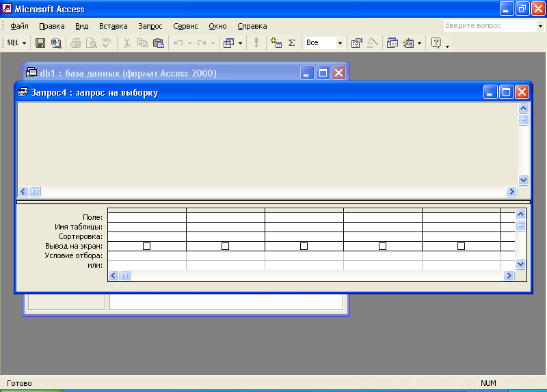
Task: Click the 'Введите вопрос' help box
Action: [490, 26]
